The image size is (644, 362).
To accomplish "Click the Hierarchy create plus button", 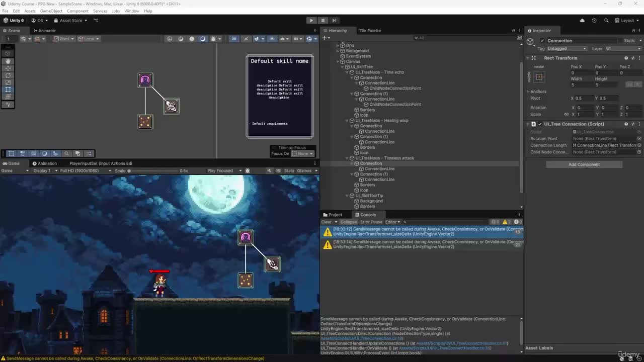I will 325,38.
